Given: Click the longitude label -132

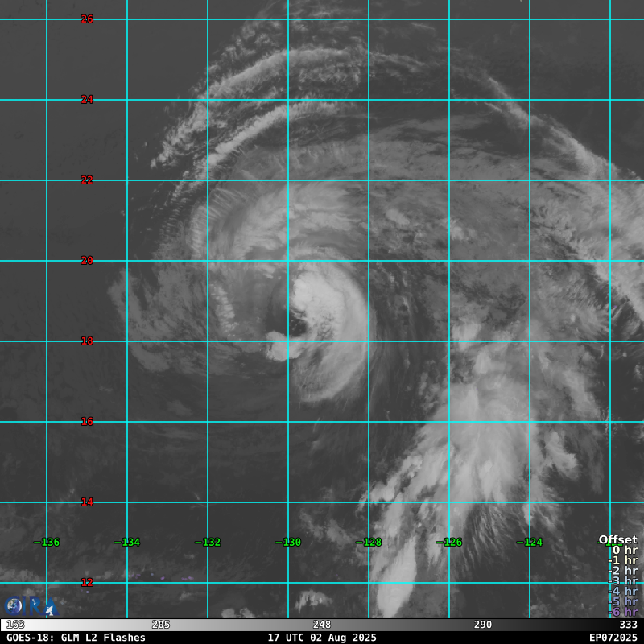Looking at the screenshot, I should 208,542.
